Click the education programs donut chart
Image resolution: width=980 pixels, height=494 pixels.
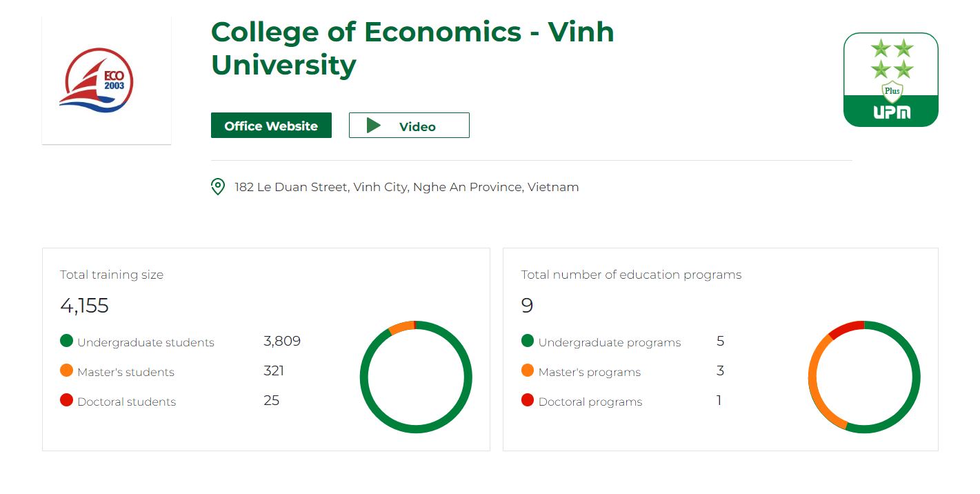point(864,377)
